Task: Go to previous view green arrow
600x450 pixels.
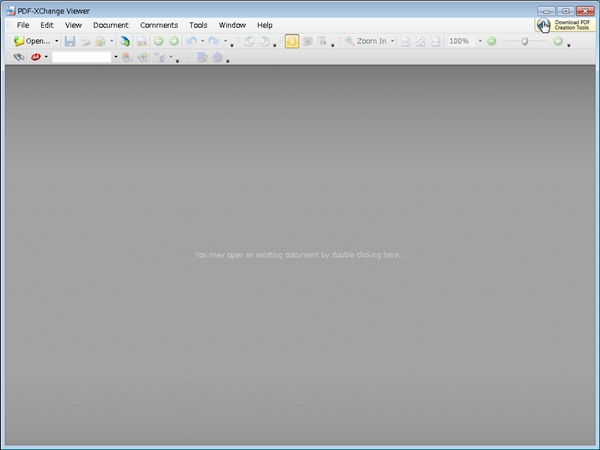Action: (158, 41)
